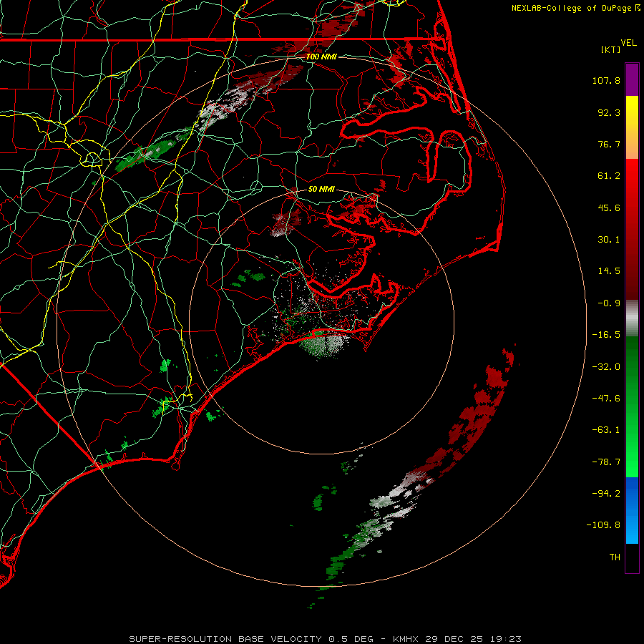Click the 92.3 scale value
The width and height of the screenshot is (644, 644).
[x=609, y=112]
